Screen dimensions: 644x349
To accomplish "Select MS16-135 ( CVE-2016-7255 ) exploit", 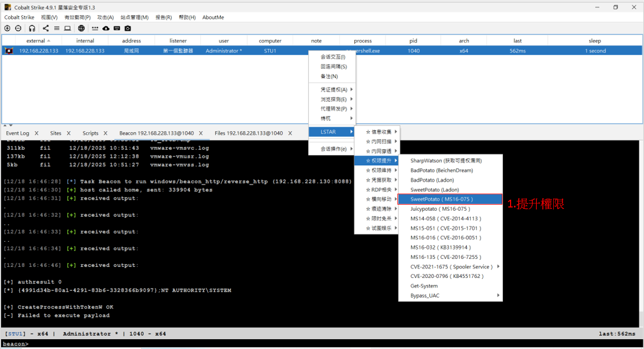I will coord(450,257).
